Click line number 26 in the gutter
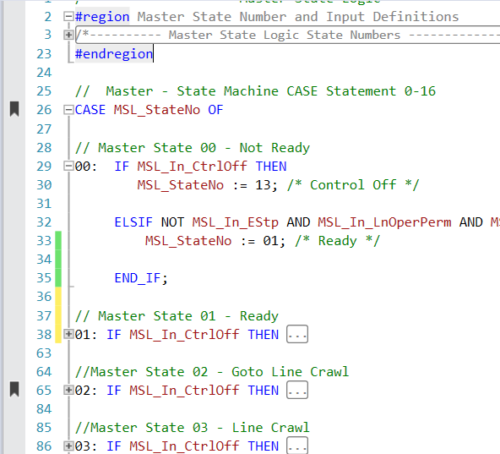Image resolution: width=500 pixels, height=454 pixels. pos(44,110)
